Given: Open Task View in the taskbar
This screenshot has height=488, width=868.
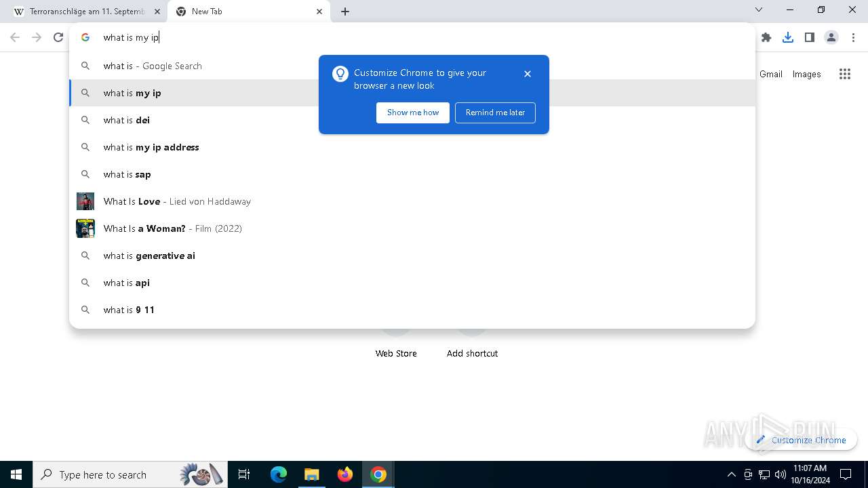Looking at the screenshot, I should pyautogui.click(x=244, y=474).
